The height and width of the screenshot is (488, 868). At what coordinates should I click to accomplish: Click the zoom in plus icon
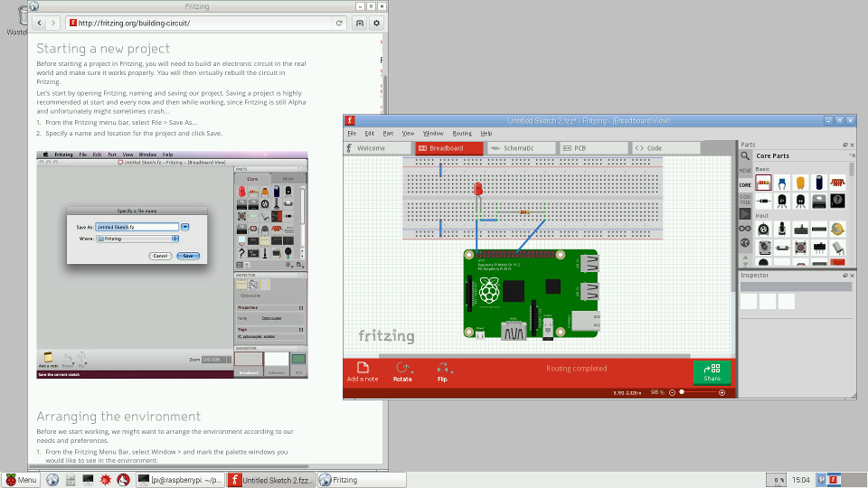[x=722, y=393]
